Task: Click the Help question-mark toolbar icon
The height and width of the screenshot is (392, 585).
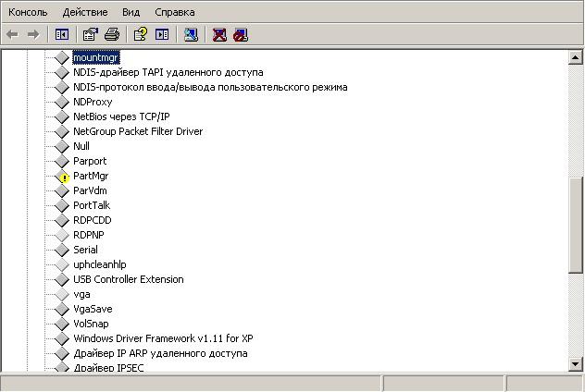Action: click(141, 34)
